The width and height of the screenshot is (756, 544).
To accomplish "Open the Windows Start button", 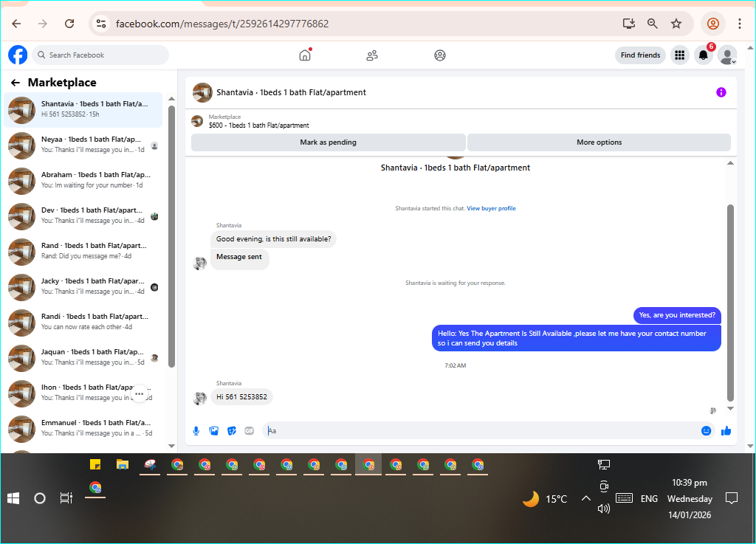I will coord(13,498).
